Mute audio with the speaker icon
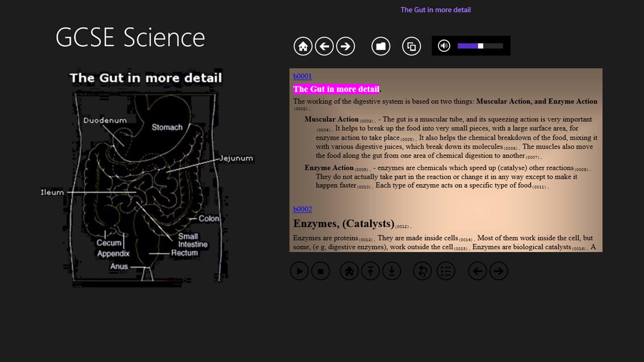Screen dimensions: 644x362 444,46
